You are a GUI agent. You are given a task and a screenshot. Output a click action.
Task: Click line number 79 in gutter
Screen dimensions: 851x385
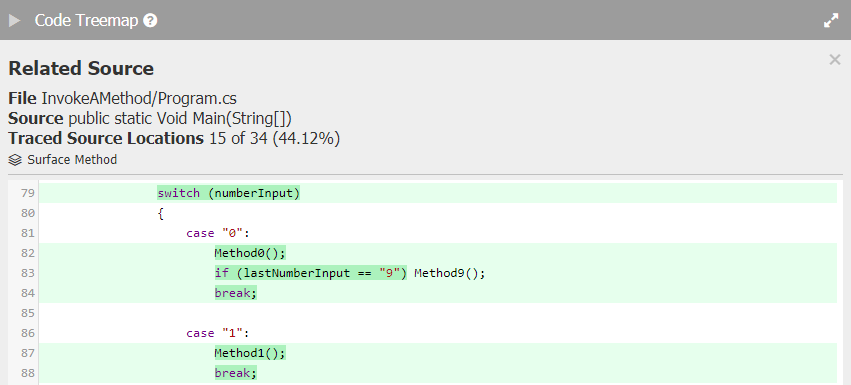click(28, 193)
